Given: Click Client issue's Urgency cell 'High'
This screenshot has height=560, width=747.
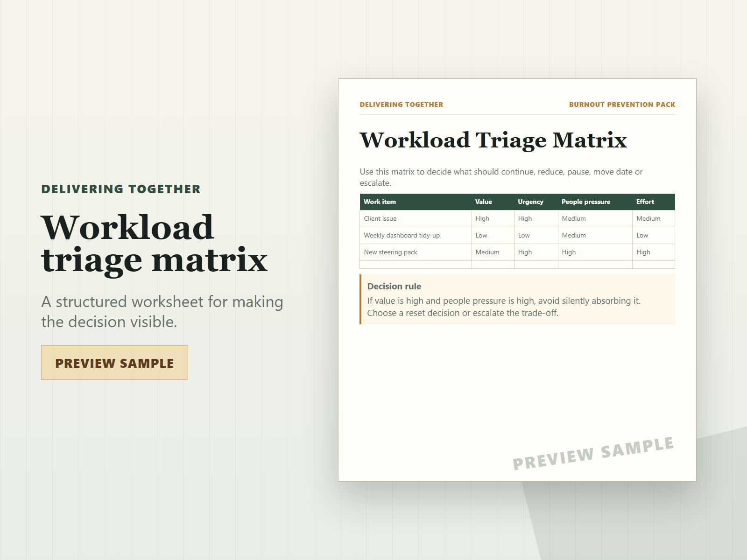Looking at the screenshot, I should point(536,218).
